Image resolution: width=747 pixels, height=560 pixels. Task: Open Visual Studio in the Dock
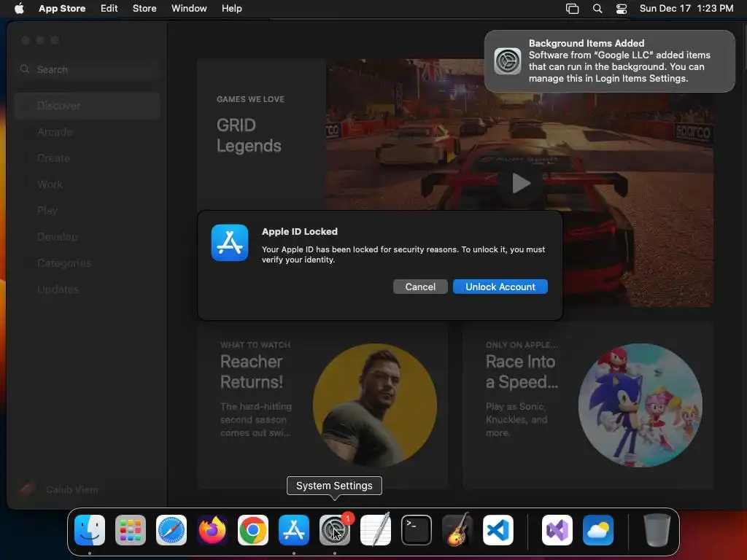coord(557,530)
